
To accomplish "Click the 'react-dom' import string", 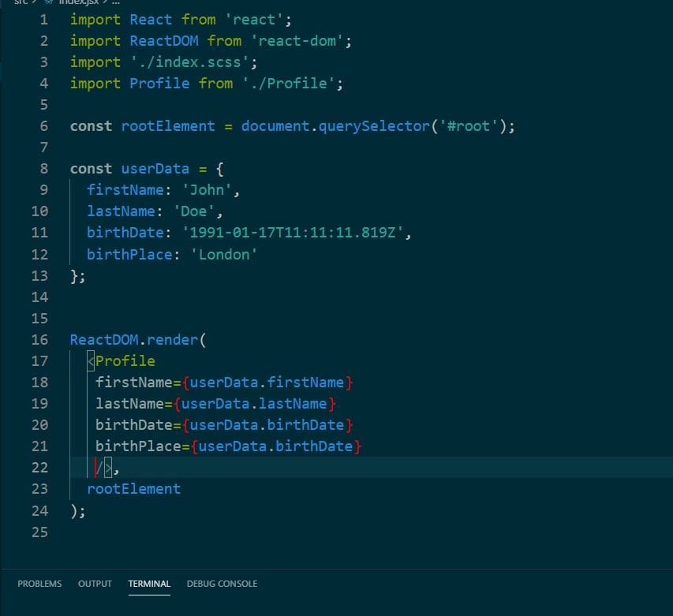I will click(x=297, y=41).
